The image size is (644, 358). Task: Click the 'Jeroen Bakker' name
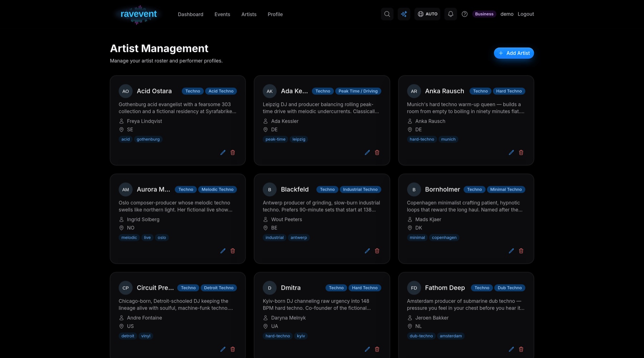click(432, 318)
